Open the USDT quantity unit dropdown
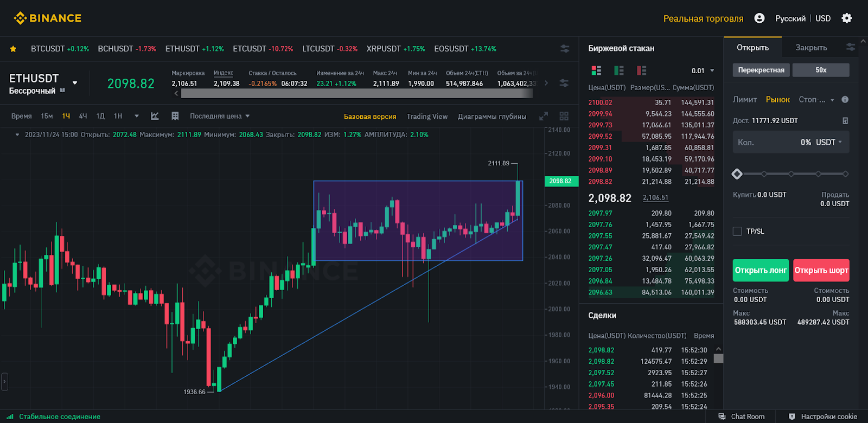 [x=829, y=142]
